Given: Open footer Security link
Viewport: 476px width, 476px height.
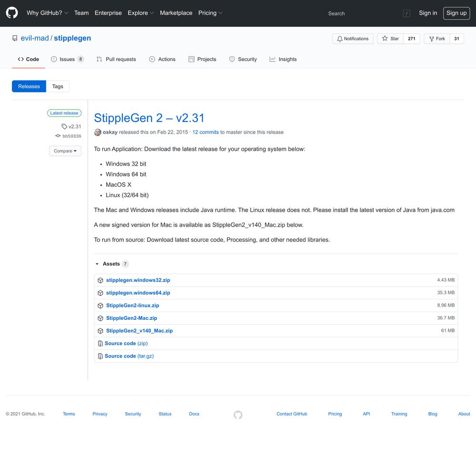Looking at the screenshot, I should (133, 414).
